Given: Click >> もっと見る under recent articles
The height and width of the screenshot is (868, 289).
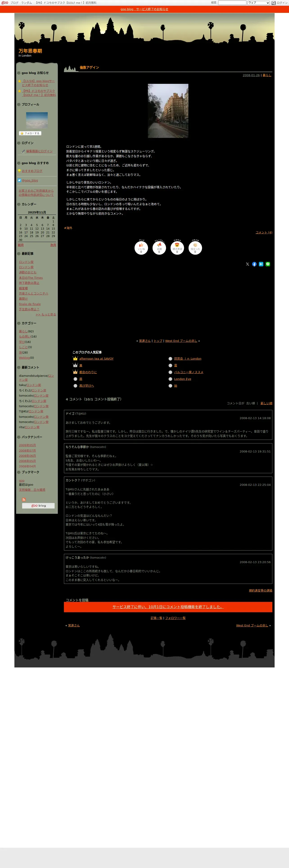Looking at the screenshot, I should (x=46, y=314).
